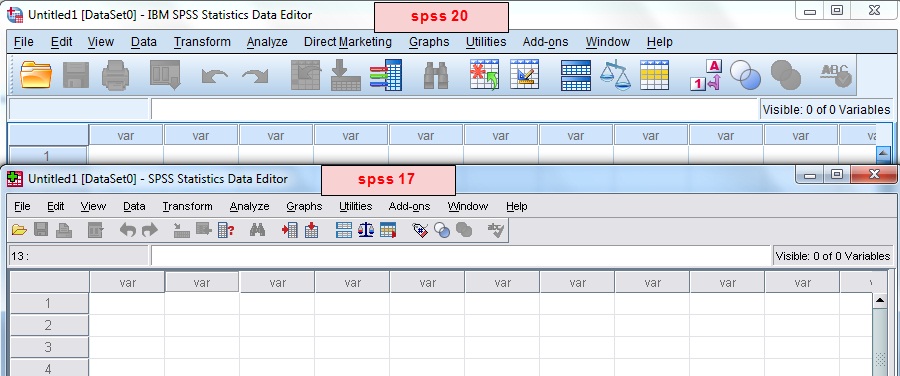Select row 1 header in lower SPSS window
The image size is (900, 376).
[x=49, y=303]
